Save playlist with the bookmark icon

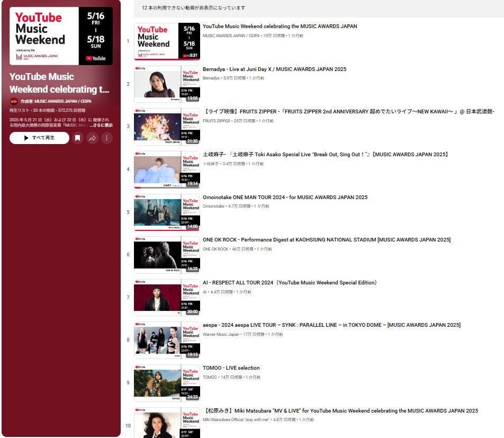point(77,138)
